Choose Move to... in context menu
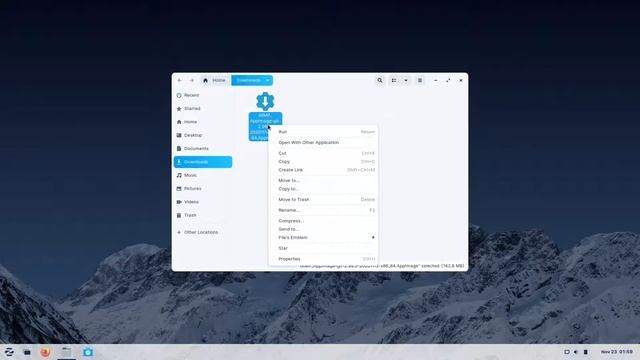640x360 pixels. [323, 180]
